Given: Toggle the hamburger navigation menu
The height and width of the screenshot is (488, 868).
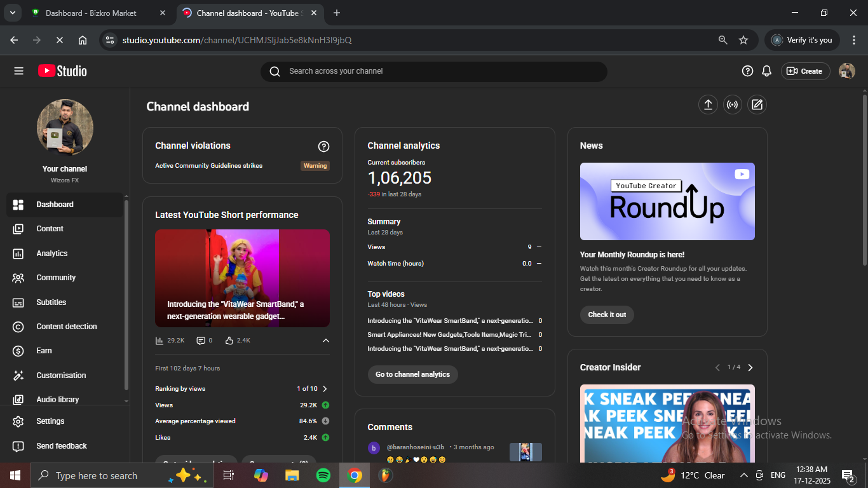Looking at the screenshot, I should coord(18,71).
